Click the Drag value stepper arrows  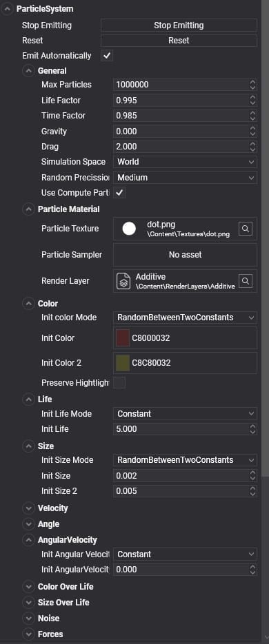tap(252, 147)
